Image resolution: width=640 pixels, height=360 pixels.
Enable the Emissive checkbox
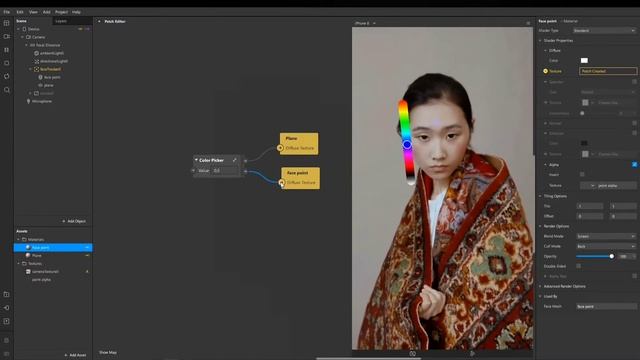tap(635, 133)
